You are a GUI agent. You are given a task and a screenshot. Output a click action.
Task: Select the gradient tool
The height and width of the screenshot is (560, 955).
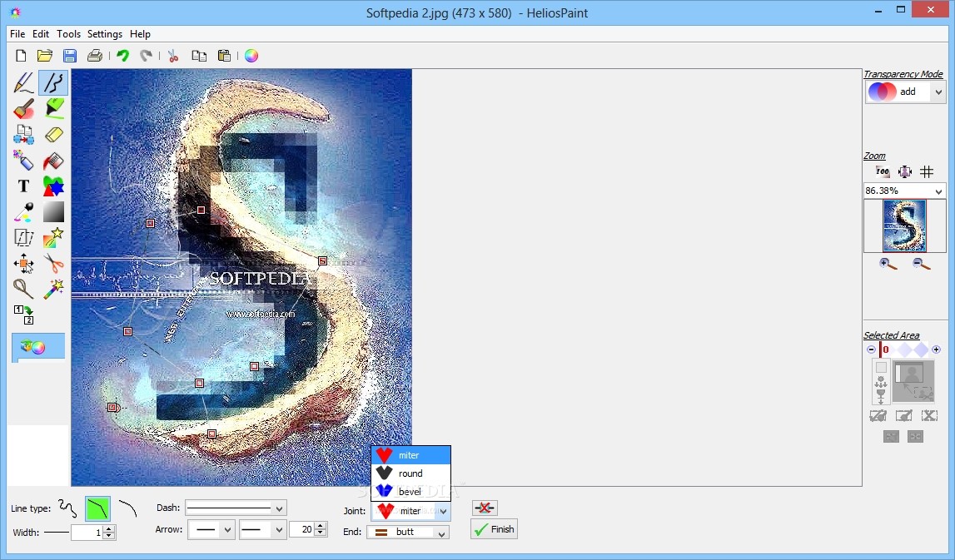53,212
